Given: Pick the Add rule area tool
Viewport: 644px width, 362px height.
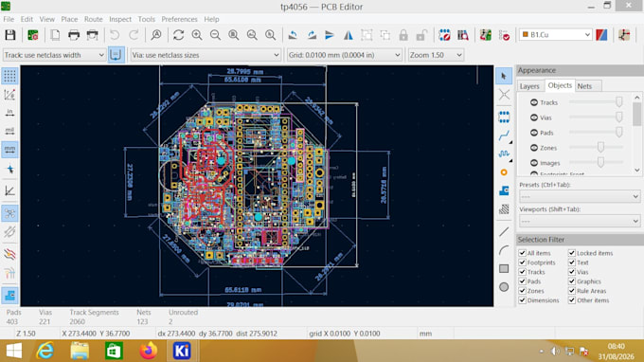Looking at the screenshot, I should [x=504, y=209].
